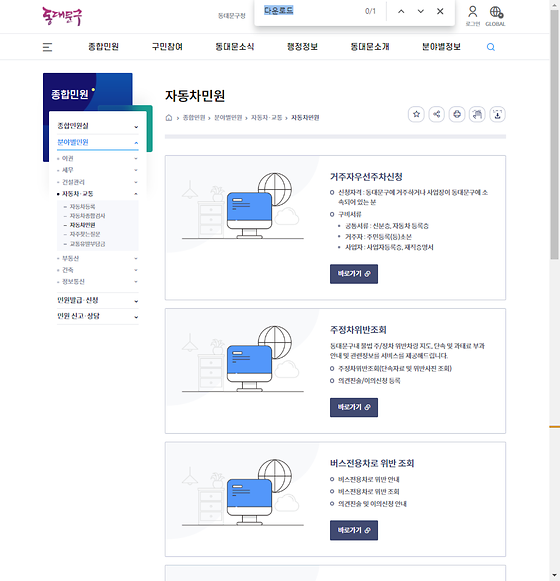Click the print icon button
This screenshot has height=581, width=560.
[457, 114]
